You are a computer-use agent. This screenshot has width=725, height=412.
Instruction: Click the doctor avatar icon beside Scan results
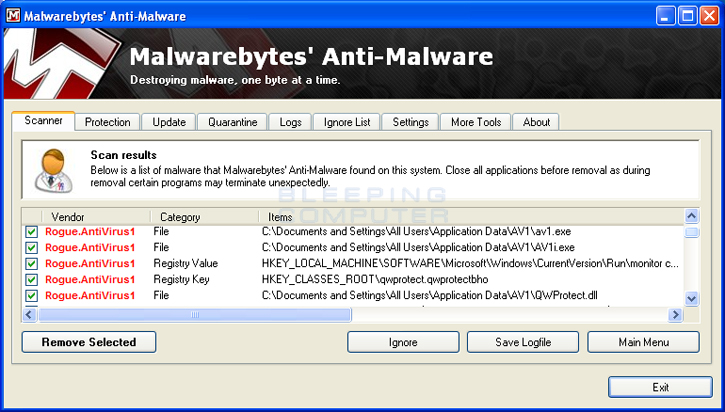54,171
